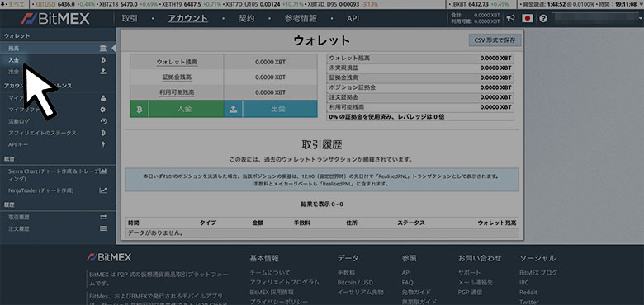Viewport: 644px width, 305px height.
Task: Open footer link Reddit
Action: coord(528,293)
